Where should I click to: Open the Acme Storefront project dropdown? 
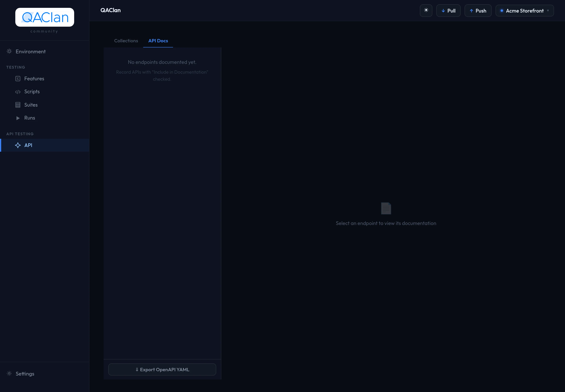[524, 11]
